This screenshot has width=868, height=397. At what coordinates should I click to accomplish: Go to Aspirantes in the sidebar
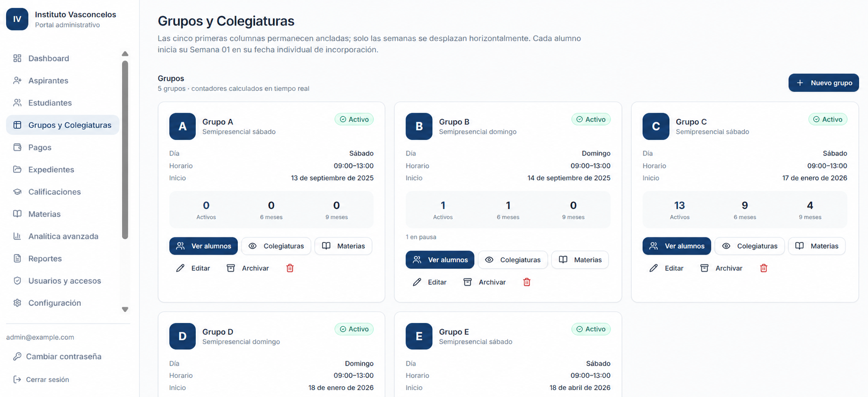pyautogui.click(x=63, y=81)
